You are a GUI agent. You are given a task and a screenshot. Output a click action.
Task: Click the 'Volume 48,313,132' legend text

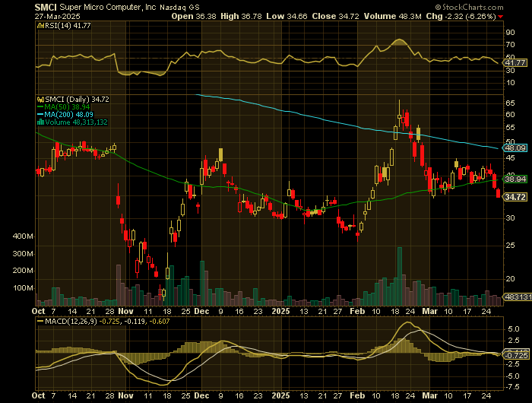(76, 122)
